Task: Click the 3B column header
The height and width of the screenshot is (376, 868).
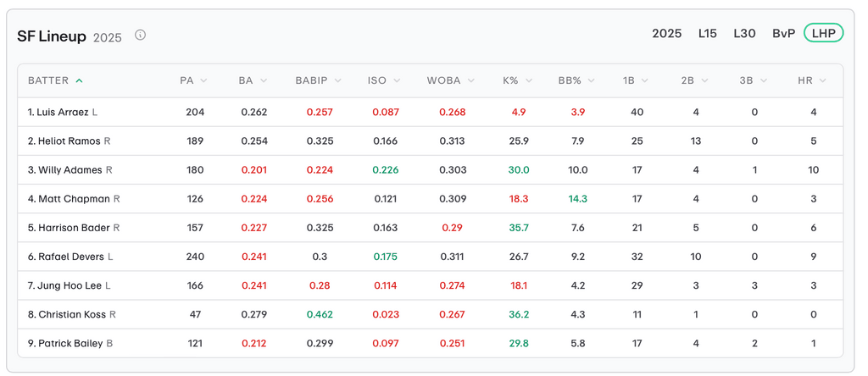Action: click(x=746, y=81)
